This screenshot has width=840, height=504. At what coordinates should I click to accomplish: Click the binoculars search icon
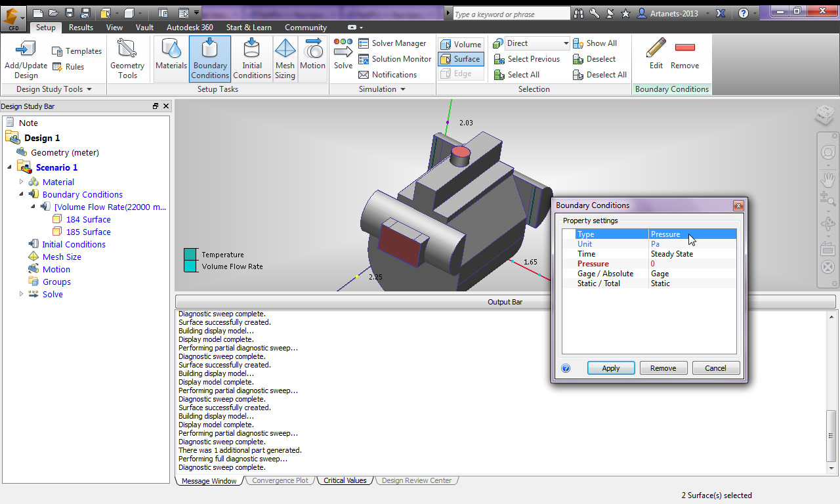point(579,13)
